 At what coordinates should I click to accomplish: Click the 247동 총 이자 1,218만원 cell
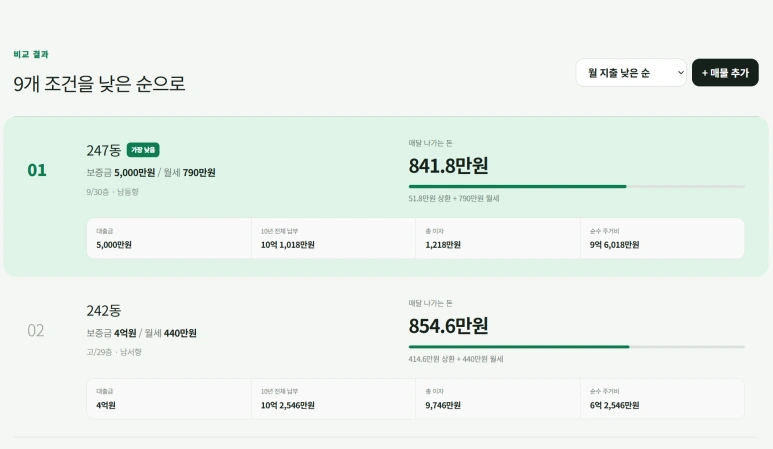tap(498, 238)
